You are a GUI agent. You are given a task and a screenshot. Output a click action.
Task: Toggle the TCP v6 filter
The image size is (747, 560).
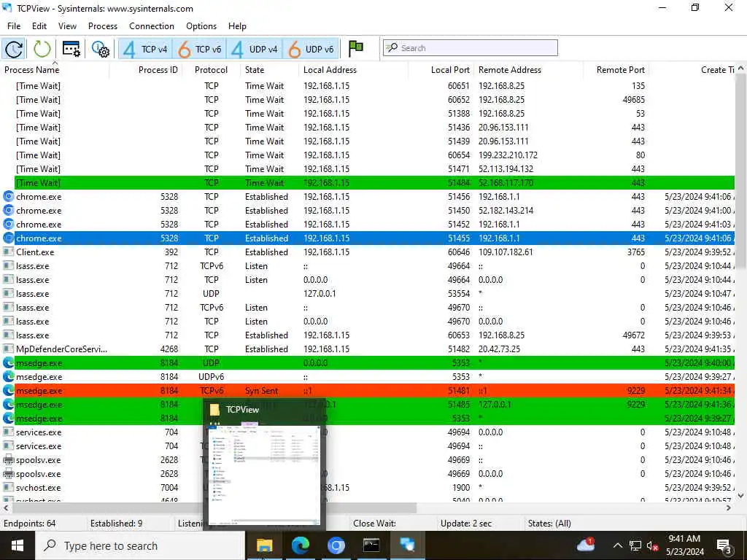tap(200, 49)
